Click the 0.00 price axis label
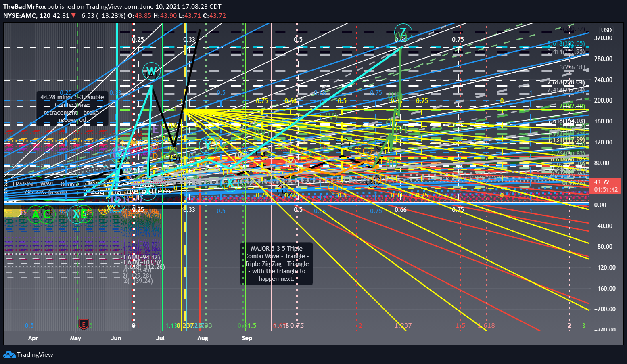This screenshot has width=627, height=364. click(x=600, y=205)
